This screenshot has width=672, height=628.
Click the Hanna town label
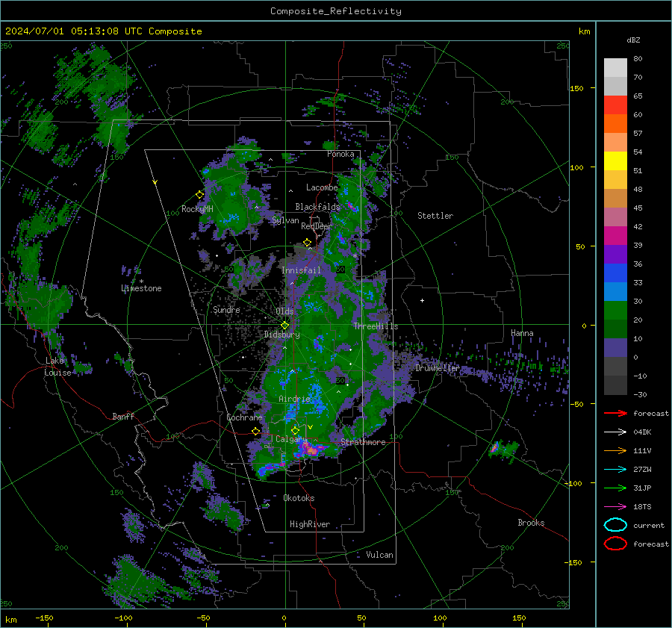click(x=522, y=334)
